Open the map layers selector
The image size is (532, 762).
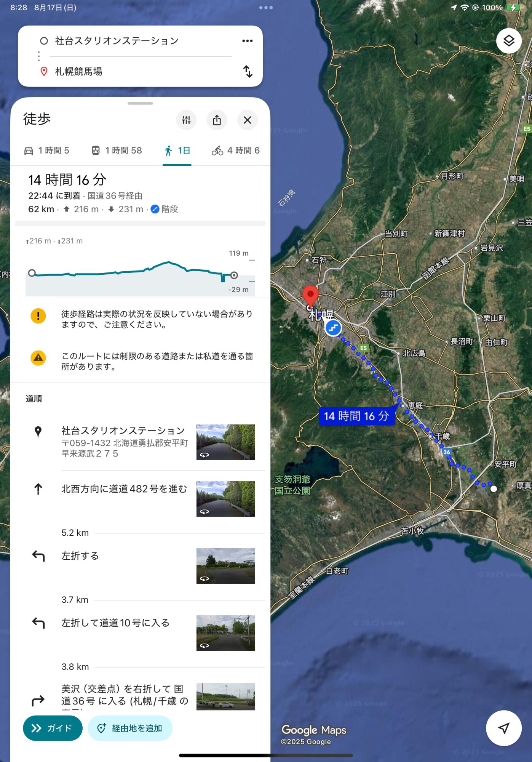click(x=509, y=41)
